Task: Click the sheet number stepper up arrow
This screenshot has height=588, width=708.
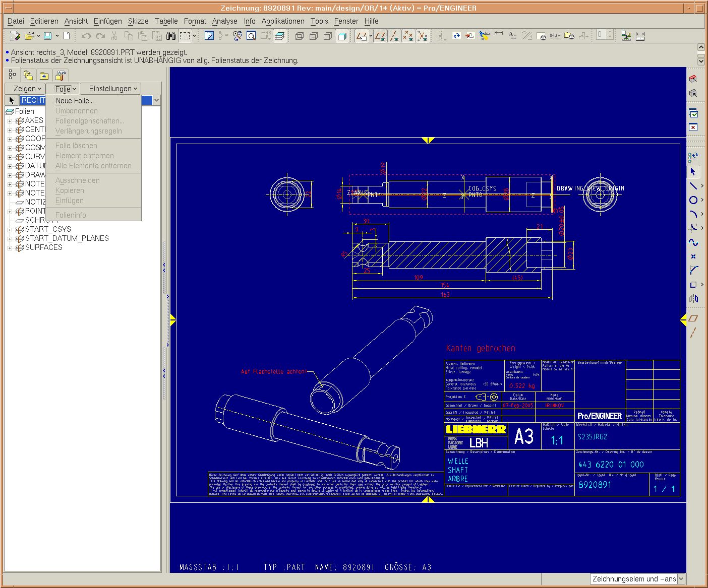Action: 610,33
